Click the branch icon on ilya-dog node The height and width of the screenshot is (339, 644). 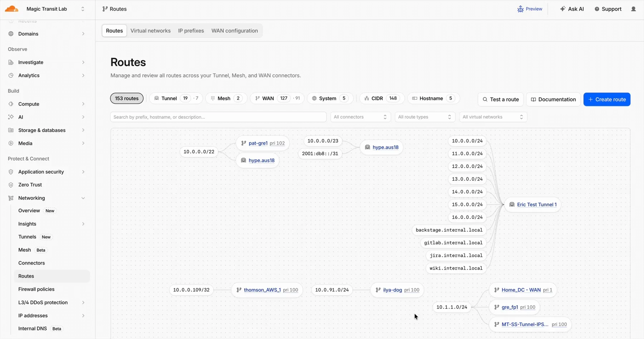tap(378, 290)
